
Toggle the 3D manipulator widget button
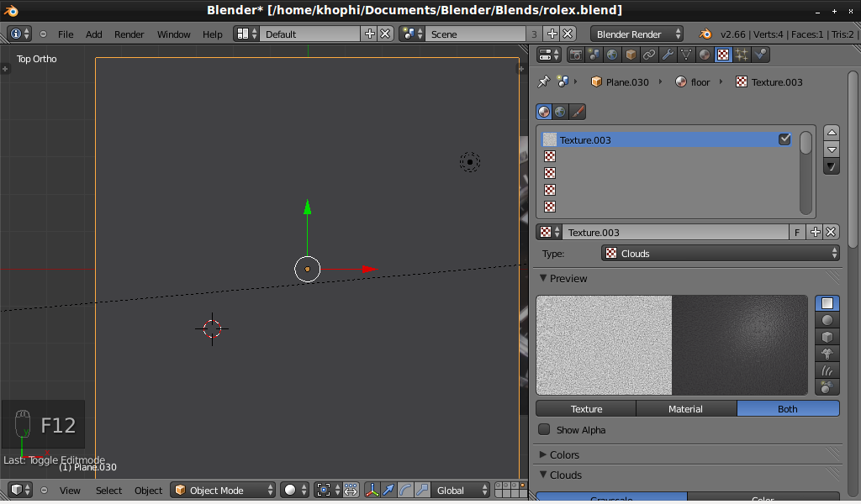click(371, 490)
